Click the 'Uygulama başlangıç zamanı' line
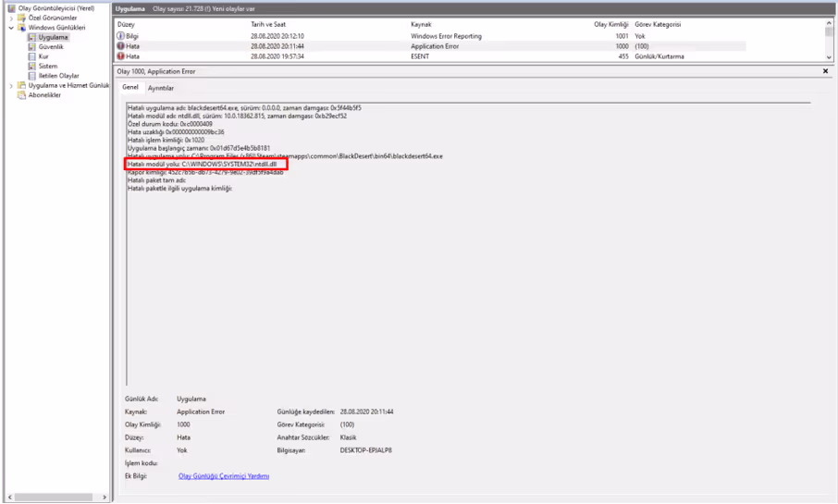This screenshot has height=504, width=838. point(199,148)
